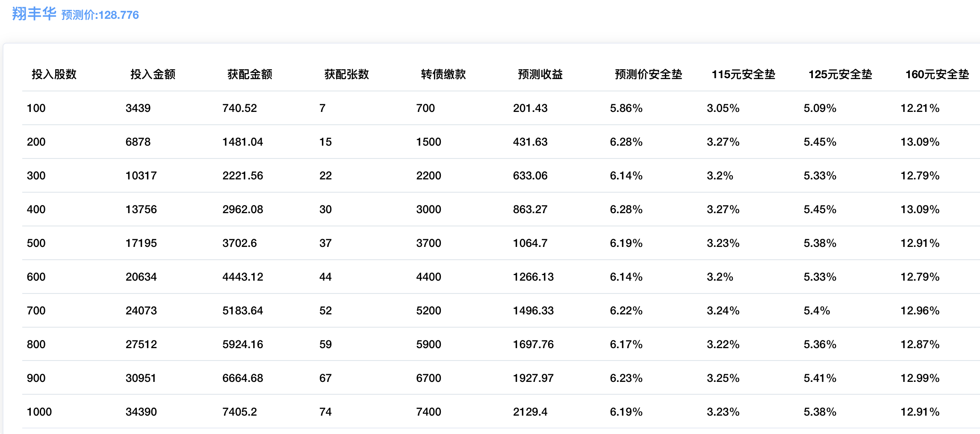Click the 翔丰华 title link
The height and width of the screenshot is (434, 980).
34,14
